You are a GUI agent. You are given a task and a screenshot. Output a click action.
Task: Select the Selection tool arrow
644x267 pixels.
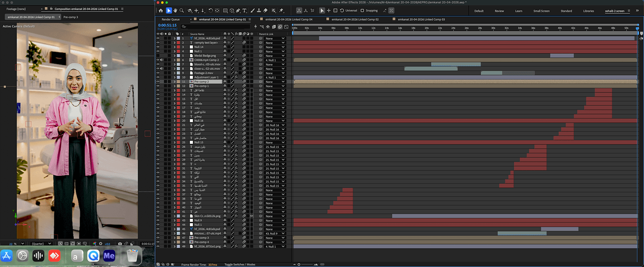[169, 11]
